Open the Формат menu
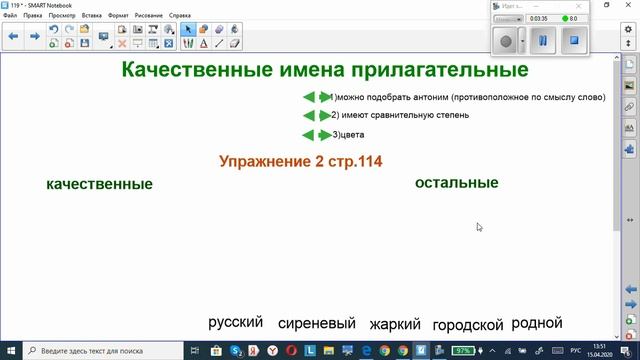 (118, 16)
